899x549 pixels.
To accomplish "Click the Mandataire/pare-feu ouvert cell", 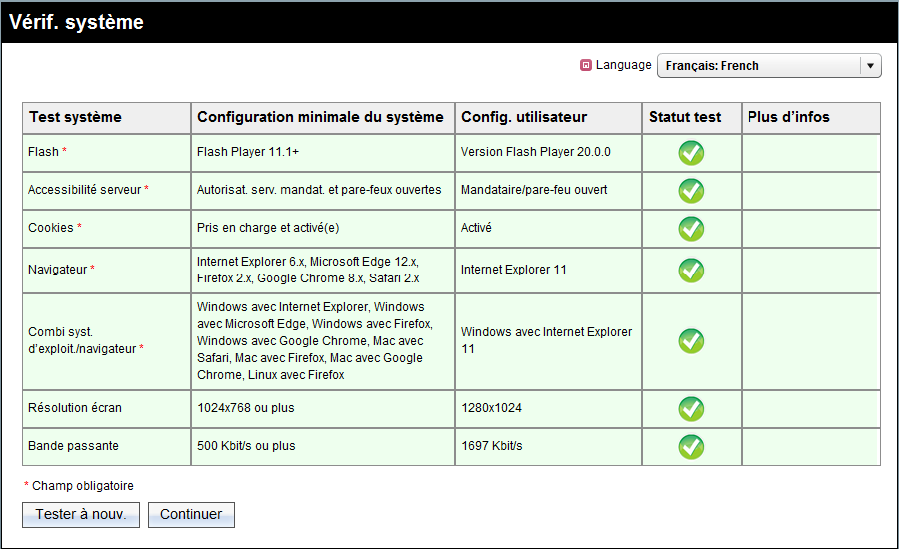I will 548,190.
